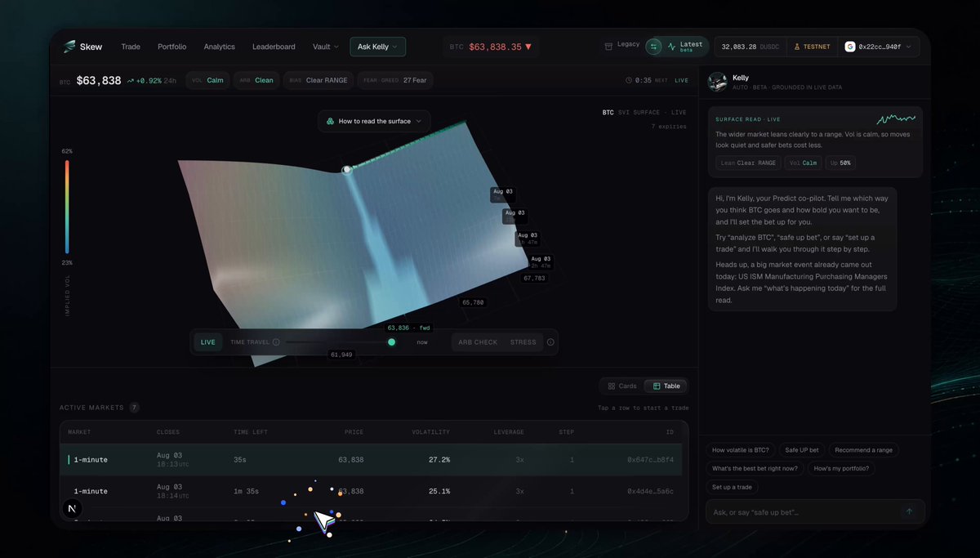Click the Skew logo icon
This screenshot has height=558, width=980.
click(x=69, y=47)
